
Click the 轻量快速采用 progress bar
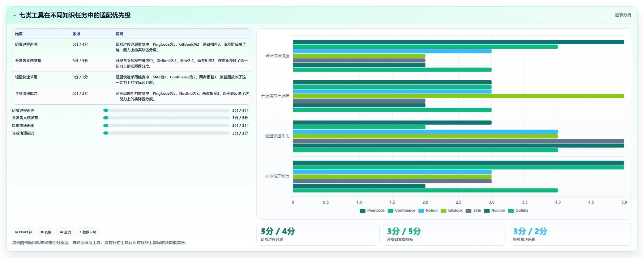(166, 126)
